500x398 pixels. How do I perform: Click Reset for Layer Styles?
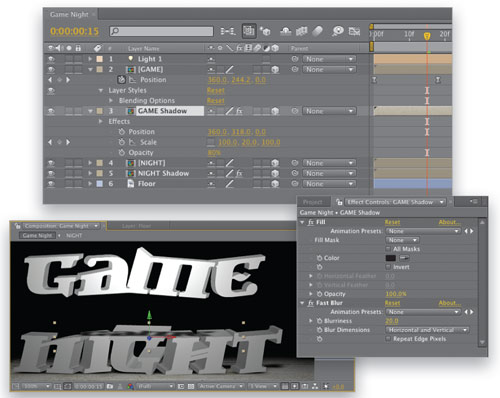click(x=216, y=90)
